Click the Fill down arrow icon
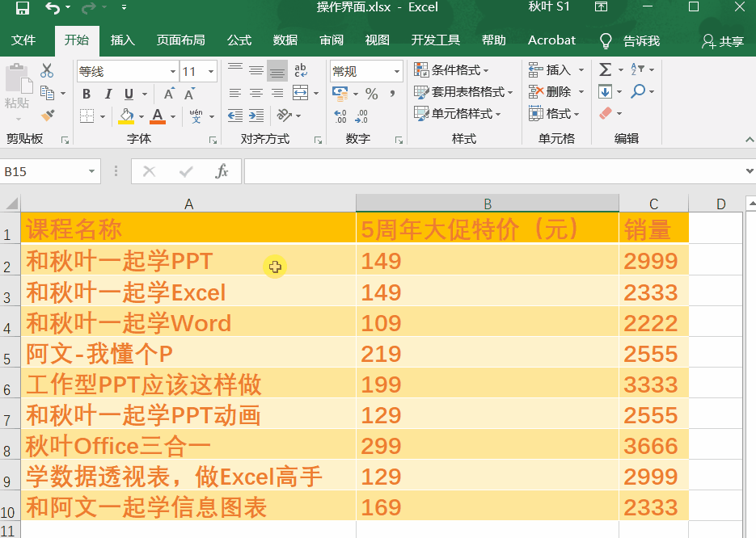Image resolution: width=756 pixels, height=538 pixels. pos(605,91)
